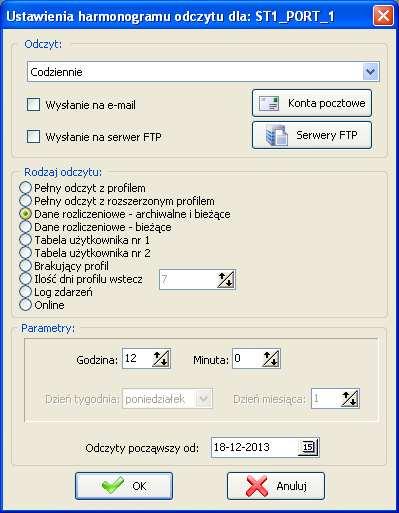Click spinner beside Ilość dni profilu wstecz
This screenshot has width=399, height=513.
point(226,280)
